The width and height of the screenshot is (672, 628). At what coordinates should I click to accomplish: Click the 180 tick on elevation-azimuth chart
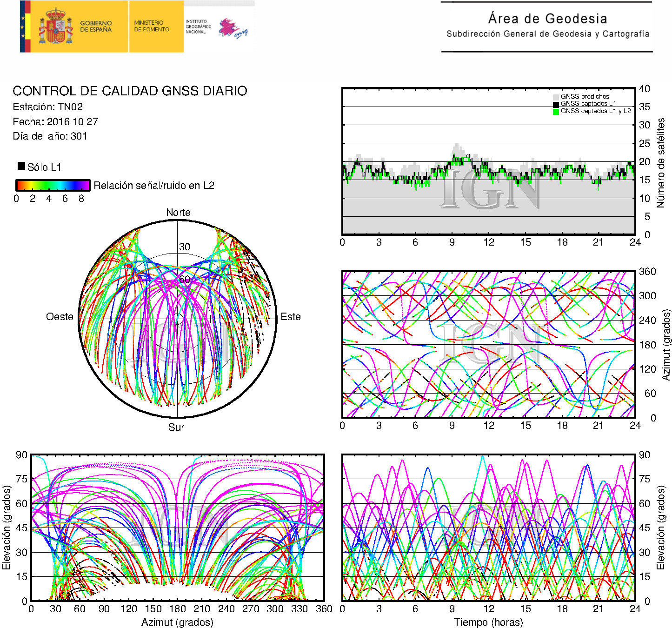(177, 608)
